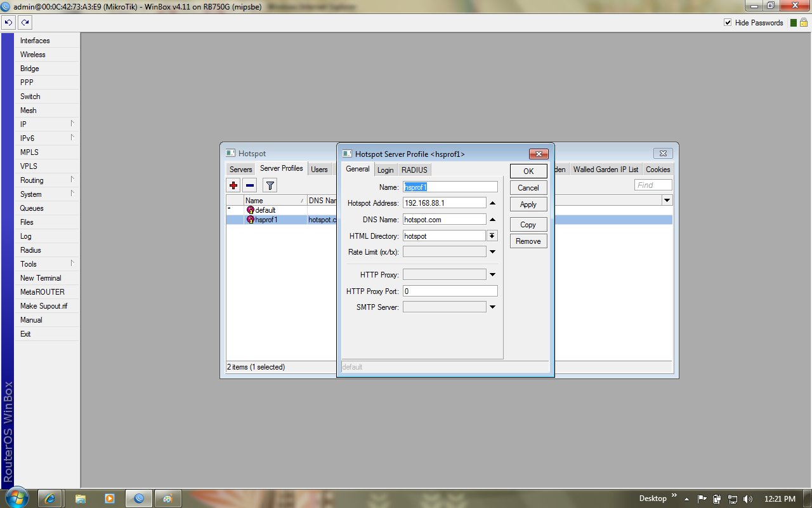Click the Find search box
Viewport: 812px width, 508px height.
653,185
